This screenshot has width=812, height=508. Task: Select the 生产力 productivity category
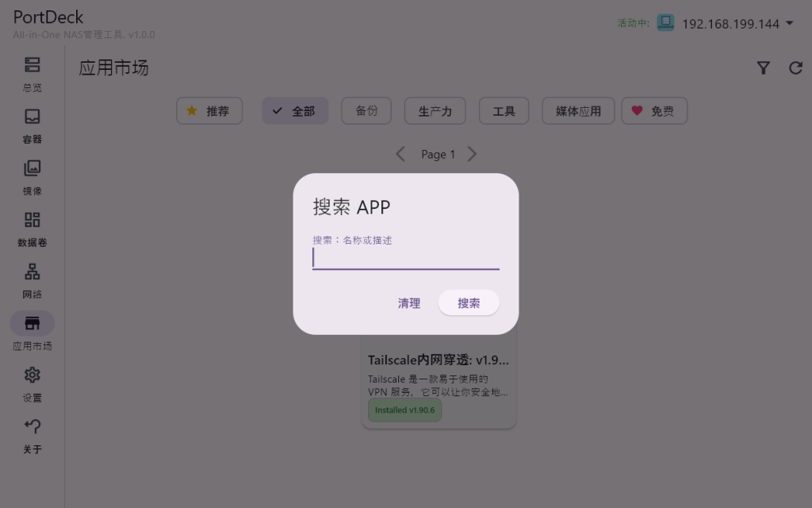click(x=435, y=111)
